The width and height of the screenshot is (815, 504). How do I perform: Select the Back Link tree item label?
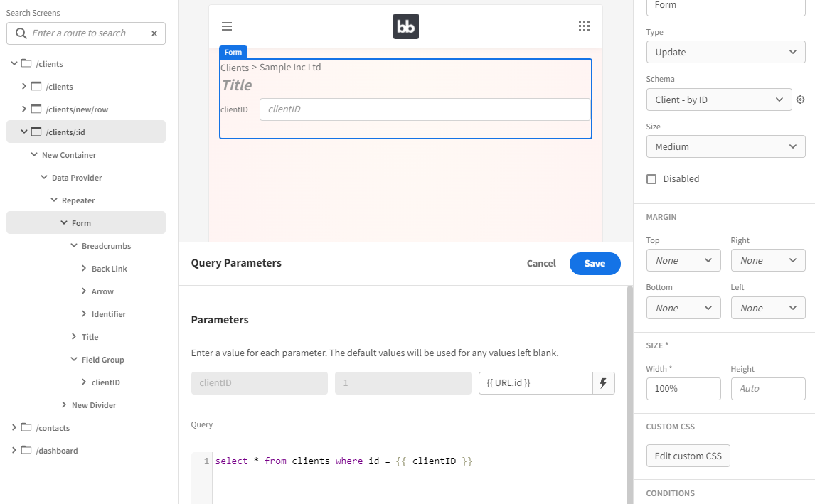[x=109, y=269]
